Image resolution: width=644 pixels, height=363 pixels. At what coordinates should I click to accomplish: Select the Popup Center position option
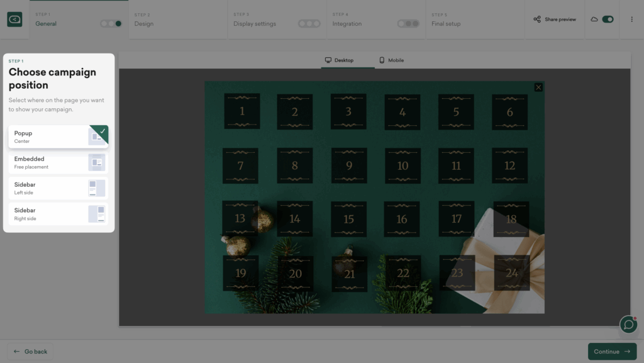(x=50, y=137)
